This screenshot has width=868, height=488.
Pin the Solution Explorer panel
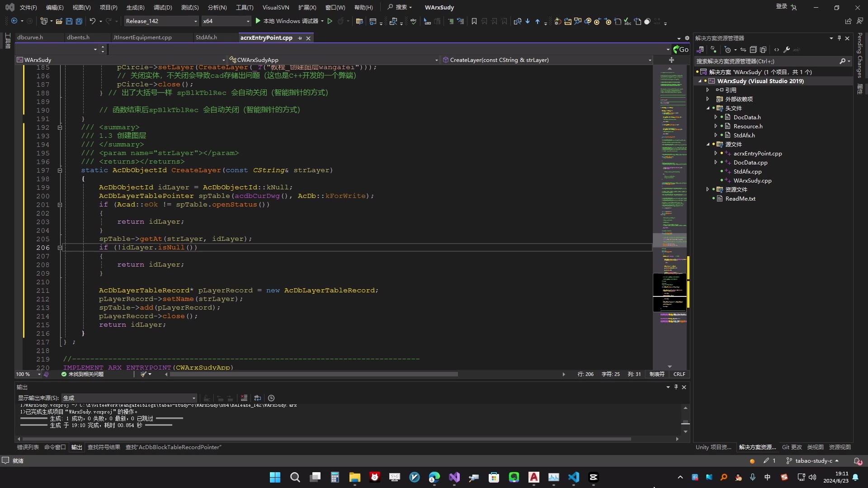pyautogui.click(x=840, y=38)
